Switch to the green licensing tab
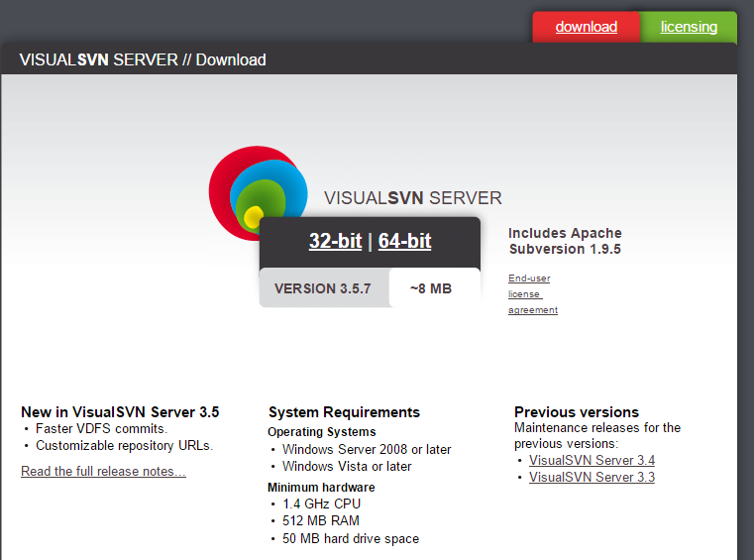 [689, 27]
